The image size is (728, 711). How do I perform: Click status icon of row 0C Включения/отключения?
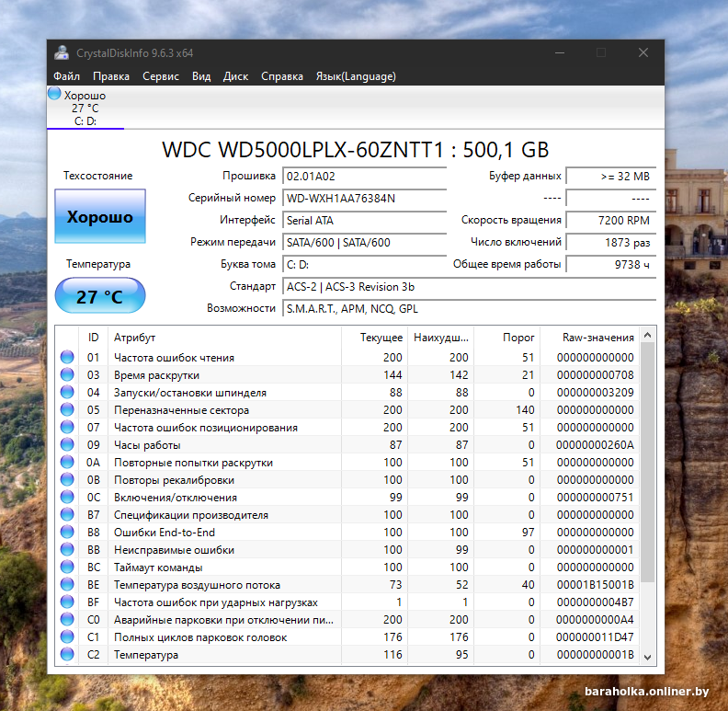[67, 497]
